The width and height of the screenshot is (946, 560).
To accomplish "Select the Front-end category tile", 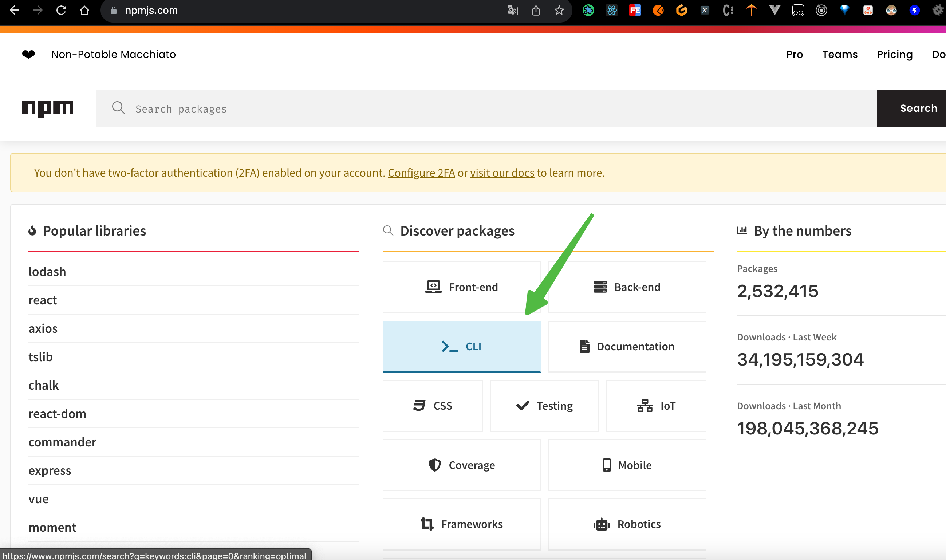I will tap(461, 287).
